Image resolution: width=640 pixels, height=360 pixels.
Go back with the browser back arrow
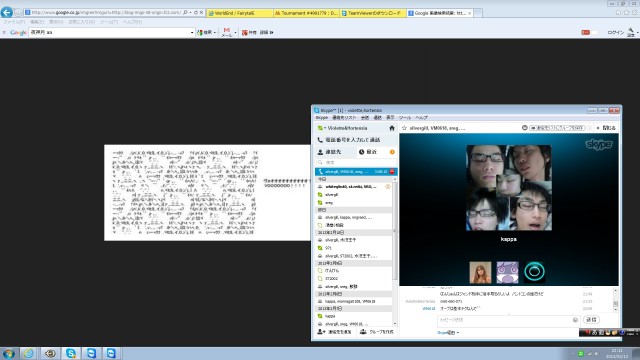coord(7,12)
